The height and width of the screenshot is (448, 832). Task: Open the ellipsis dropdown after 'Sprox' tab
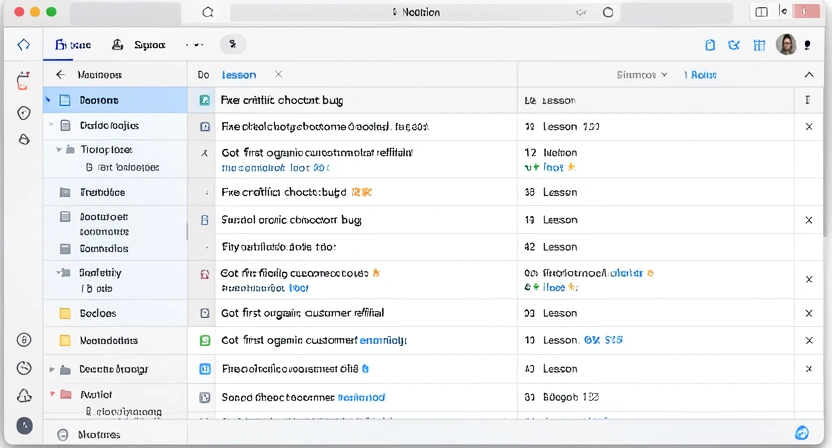tap(194, 45)
